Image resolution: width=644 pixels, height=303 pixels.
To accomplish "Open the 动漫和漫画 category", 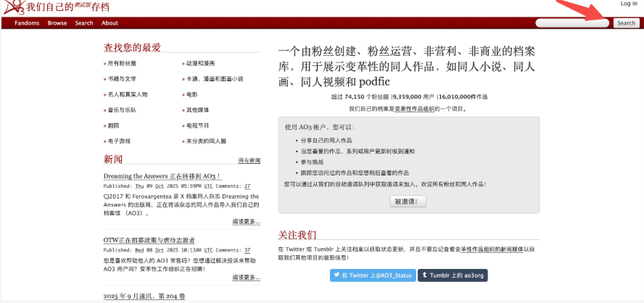I will coord(200,64).
